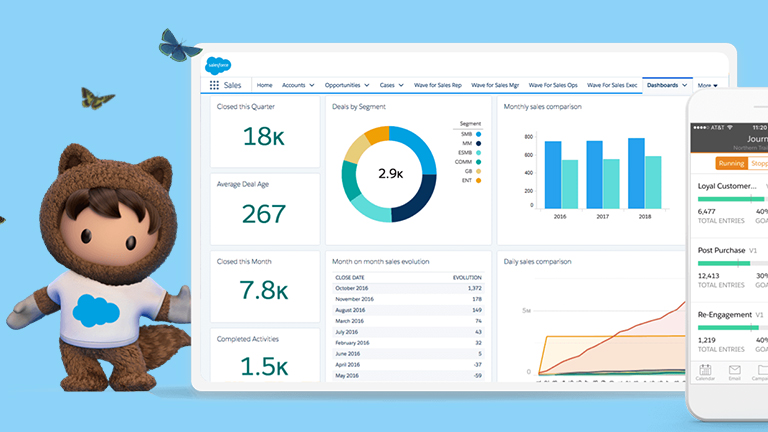
Task: Select the Wave For Sales Exec tab
Action: [611, 86]
